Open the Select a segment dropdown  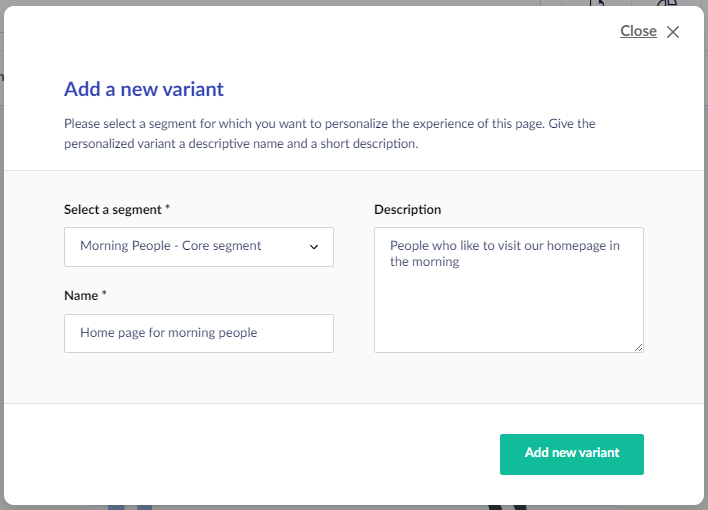[199, 246]
